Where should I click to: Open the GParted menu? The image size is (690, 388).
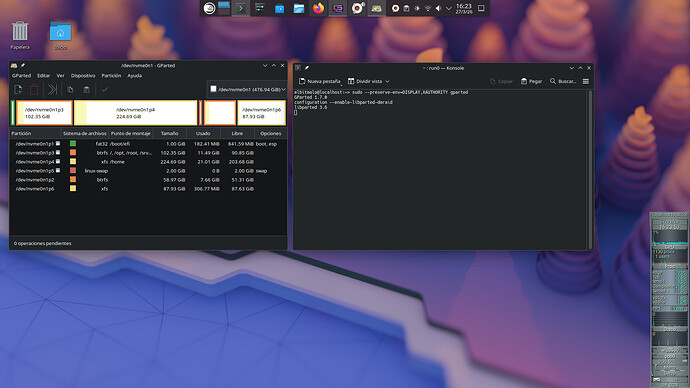[22, 76]
